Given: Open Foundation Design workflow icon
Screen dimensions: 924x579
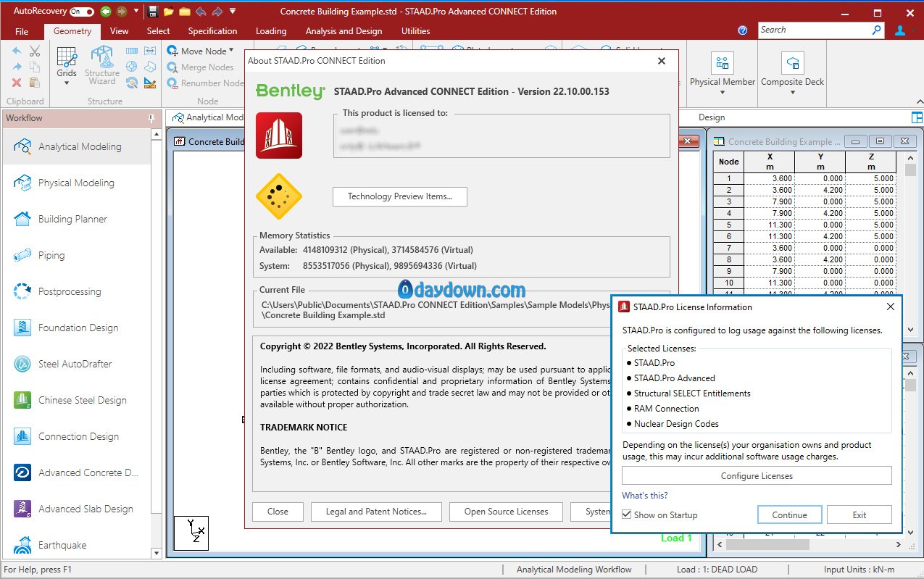Looking at the screenshot, I should point(22,328).
